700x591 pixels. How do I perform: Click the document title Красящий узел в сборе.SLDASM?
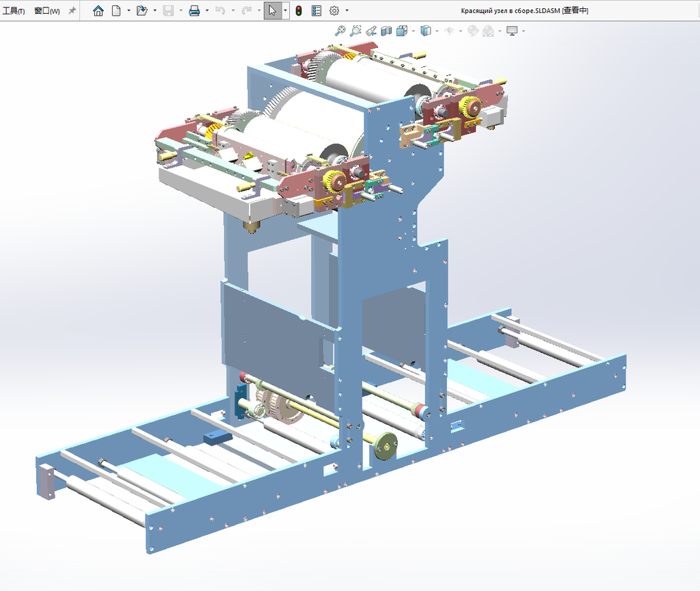(510, 11)
